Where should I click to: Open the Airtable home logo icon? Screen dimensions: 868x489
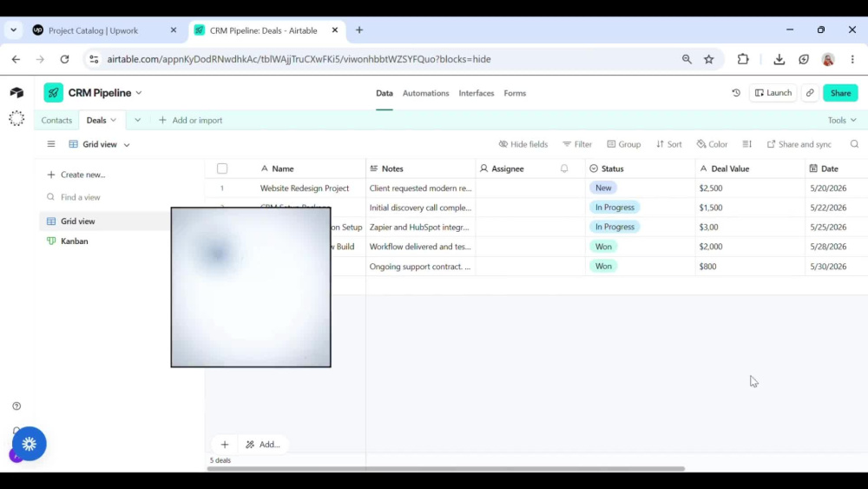(16, 92)
